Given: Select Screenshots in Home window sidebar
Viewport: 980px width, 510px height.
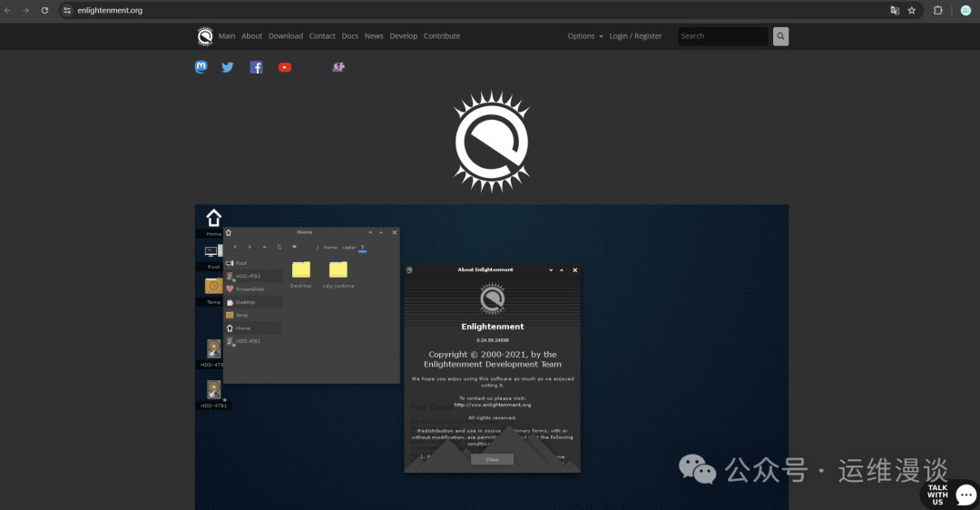Looking at the screenshot, I should click(x=253, y=289).
